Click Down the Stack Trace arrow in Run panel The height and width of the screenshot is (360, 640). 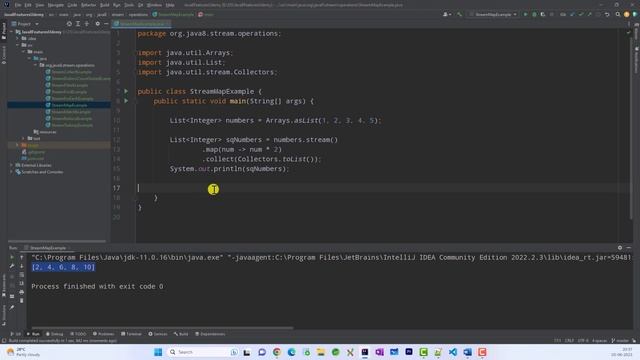pos(22,266)
